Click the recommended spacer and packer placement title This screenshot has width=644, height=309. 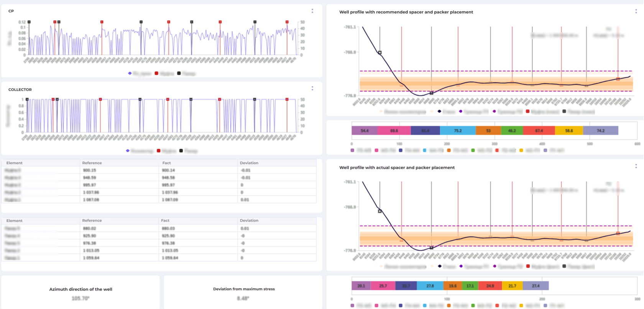[406, 12]
